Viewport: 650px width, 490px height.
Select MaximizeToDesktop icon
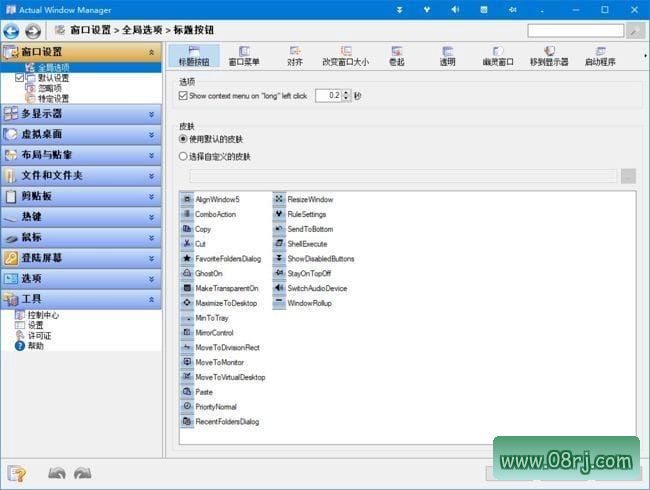pos(187,303)
